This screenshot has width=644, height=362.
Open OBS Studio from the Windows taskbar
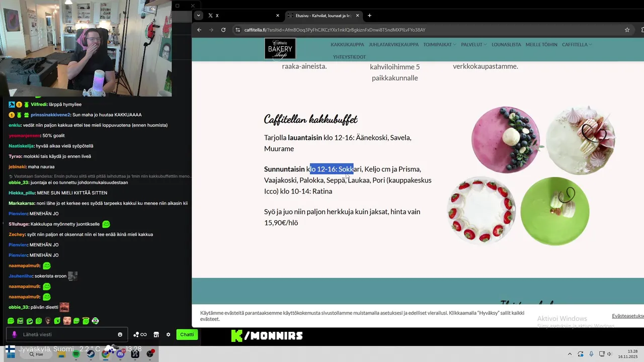pyautogui.click(x=150, y=354)
